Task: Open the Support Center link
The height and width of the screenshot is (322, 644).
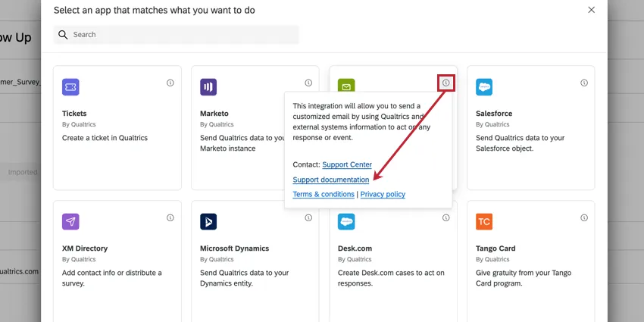Action: 347,164
